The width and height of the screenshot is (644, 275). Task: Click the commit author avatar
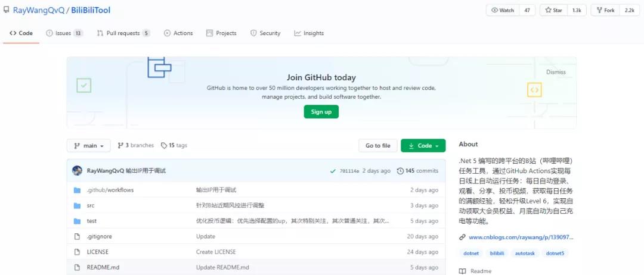77,171
